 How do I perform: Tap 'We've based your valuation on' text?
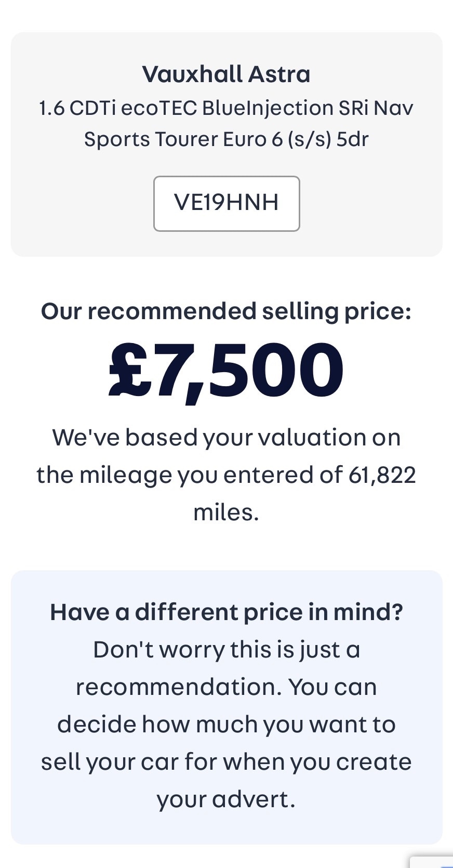pos(226,437)
